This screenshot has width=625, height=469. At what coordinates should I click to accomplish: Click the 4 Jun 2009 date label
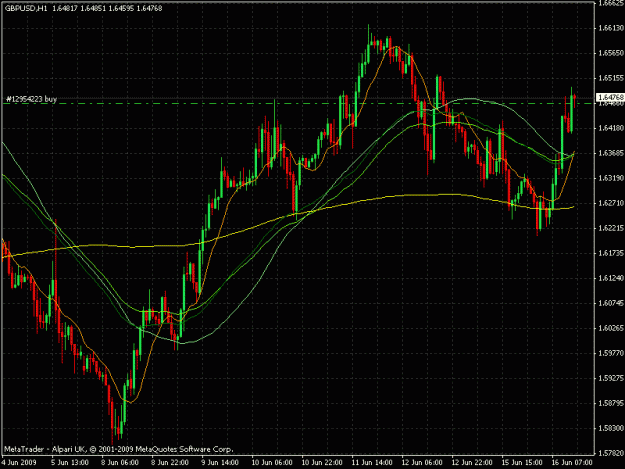[x=19, y=463]
